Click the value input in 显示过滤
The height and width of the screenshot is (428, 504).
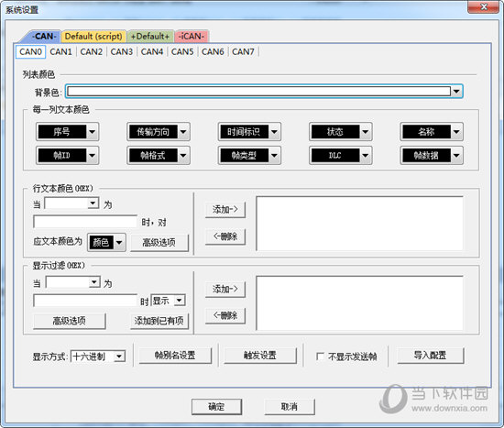point(85,301)
